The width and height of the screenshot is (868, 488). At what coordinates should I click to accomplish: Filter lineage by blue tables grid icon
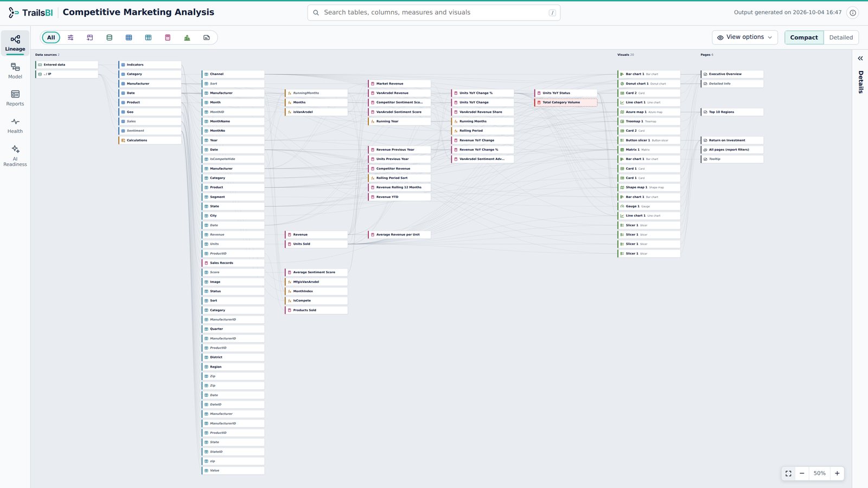[129, 37]
